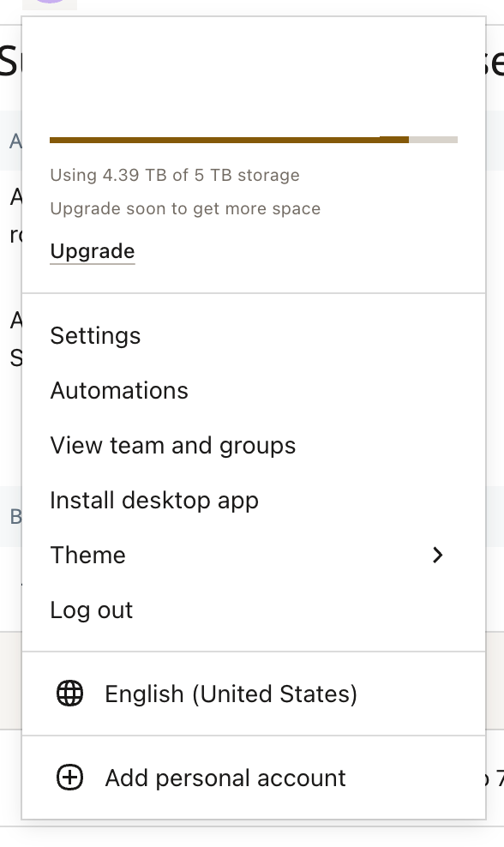Screen dimensions: 504x847
Task: Click the Add personal account plus icon
Action: [69, 777]
